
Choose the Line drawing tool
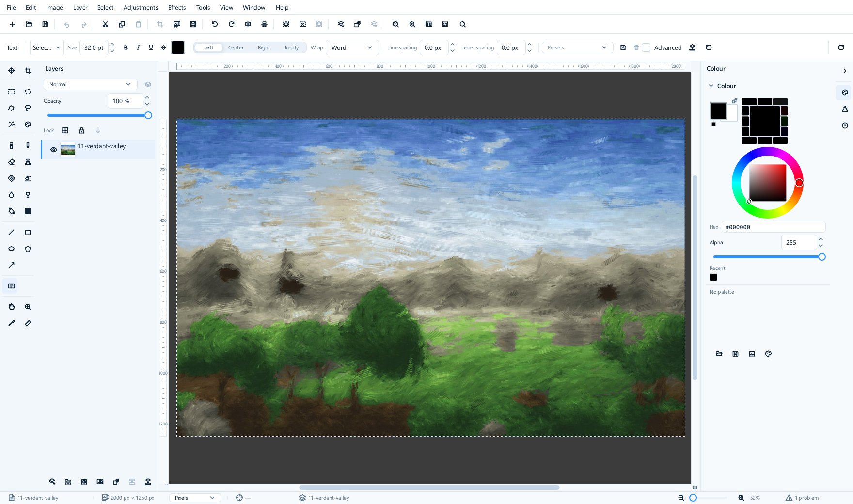(11, 232)
